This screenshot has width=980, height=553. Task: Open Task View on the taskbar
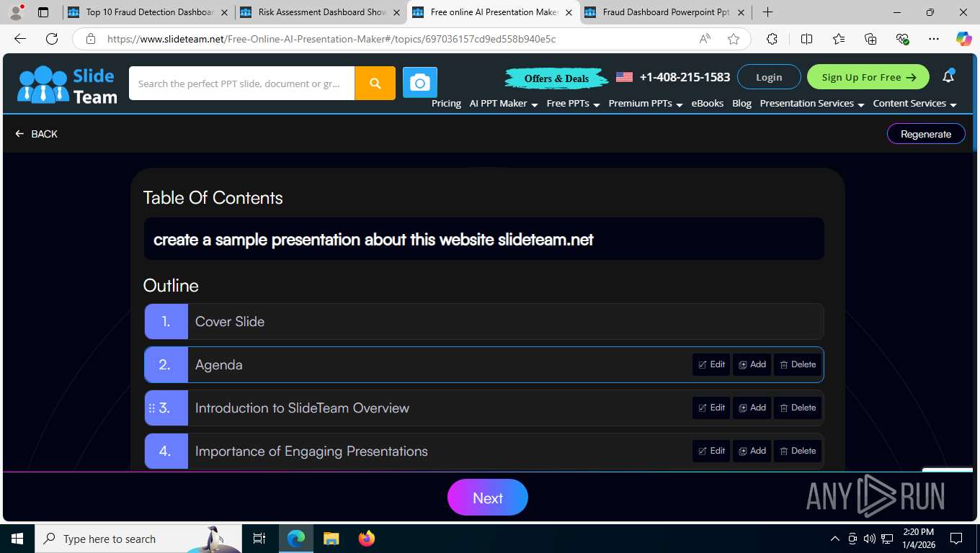coord(259,539)
